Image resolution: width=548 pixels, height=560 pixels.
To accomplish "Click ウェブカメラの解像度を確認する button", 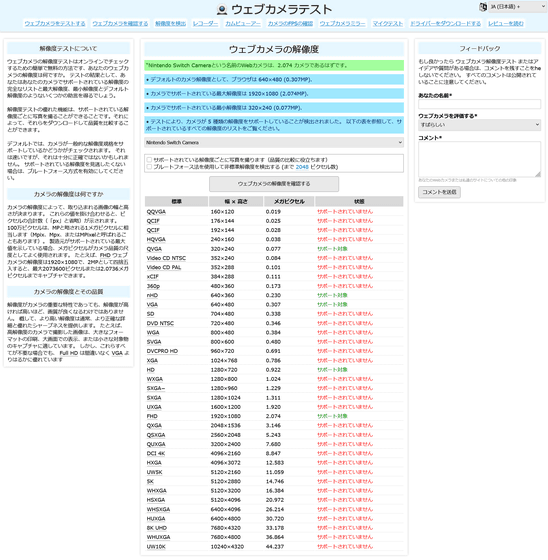I will point(274,184).
